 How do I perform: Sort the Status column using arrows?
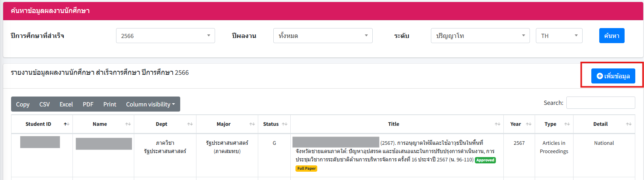(284, 124)
